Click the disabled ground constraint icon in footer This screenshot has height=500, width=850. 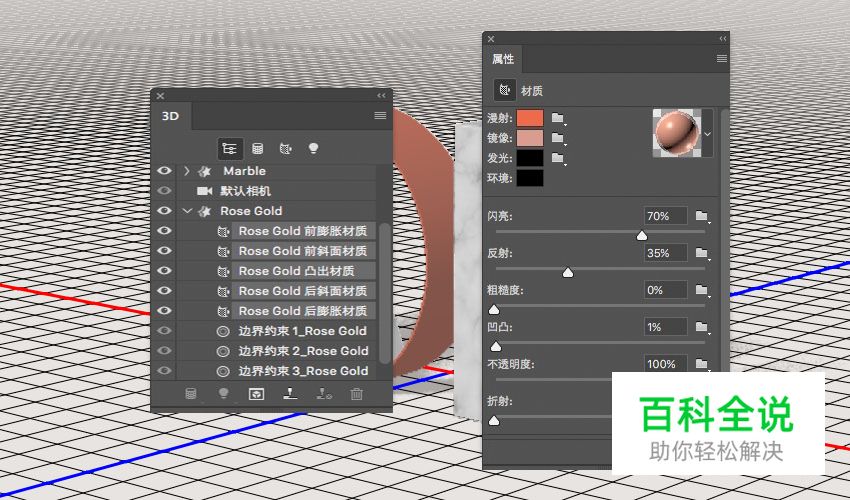[x=324, y=394]
